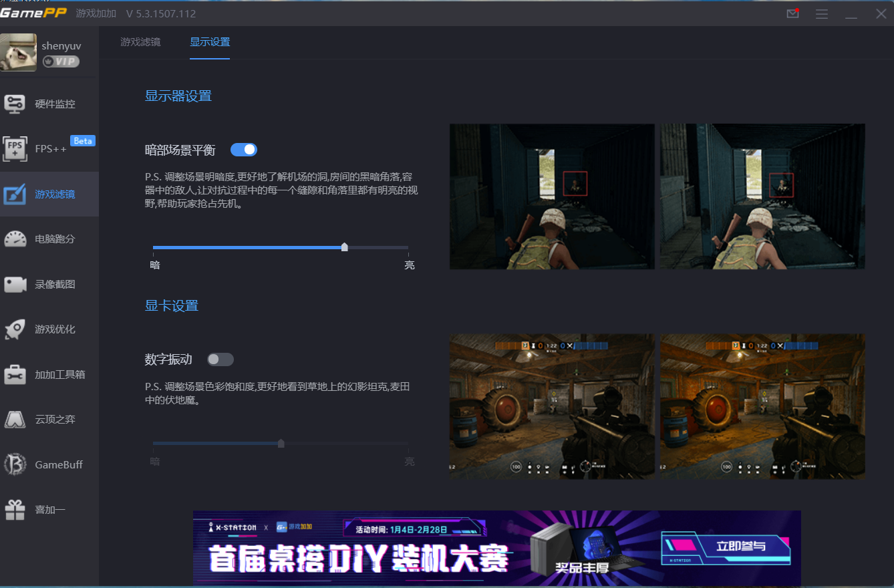This screenshot has width=894, height=588.
Task: Switch to the 游戏滤镜 tab
Action: [140, 42]
